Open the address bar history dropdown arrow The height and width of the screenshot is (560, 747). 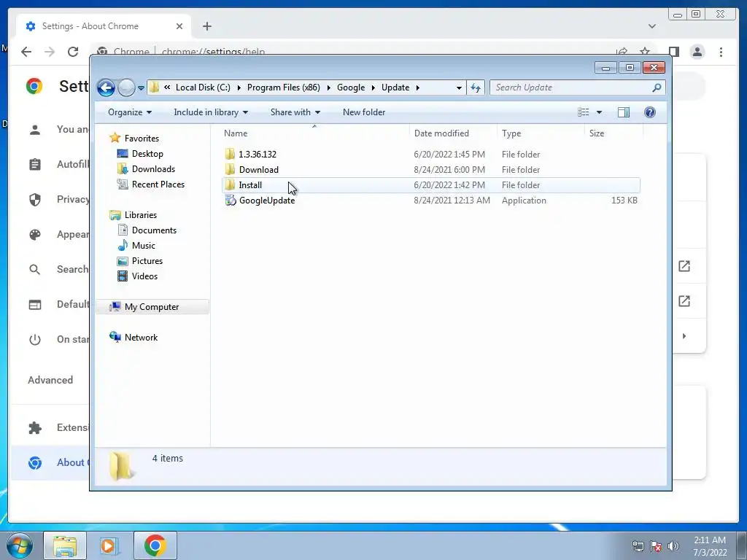click(x=459, y=87)
